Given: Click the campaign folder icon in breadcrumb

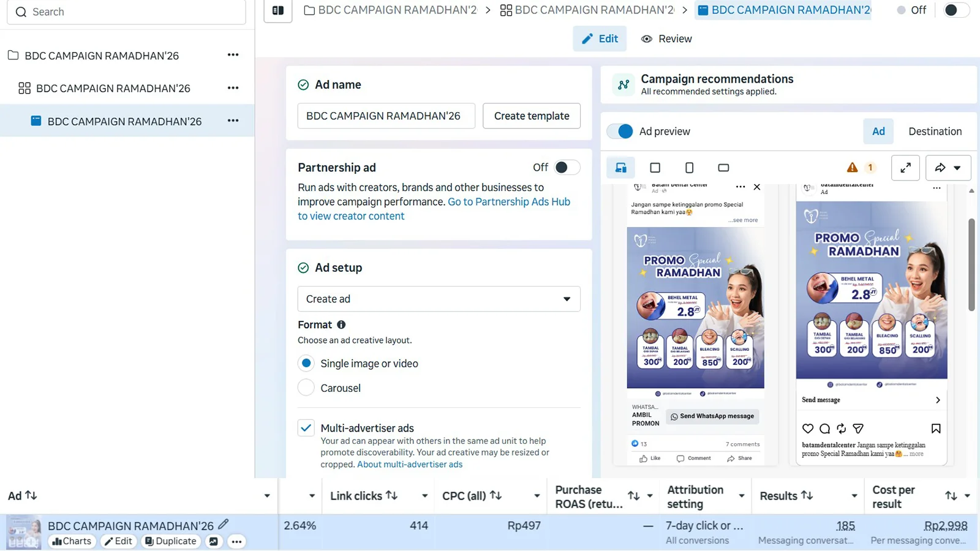Looking at the screenshot, I should tap(309, 10).
